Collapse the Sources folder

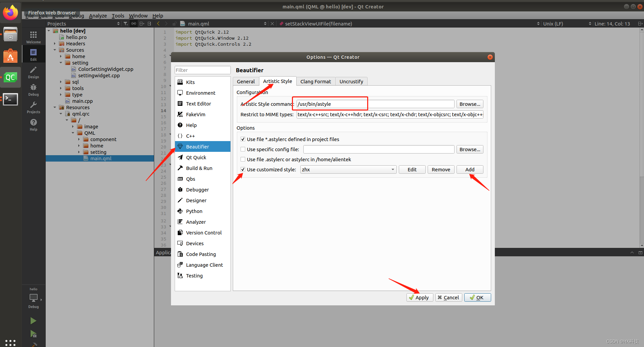pyautogui.click(x=55, y=50)
